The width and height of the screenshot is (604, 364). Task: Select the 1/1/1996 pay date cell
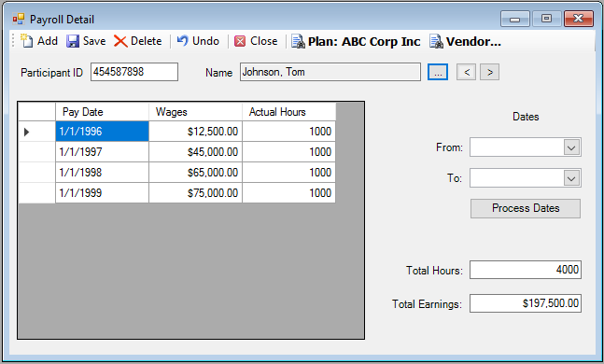tap(102, 132)
